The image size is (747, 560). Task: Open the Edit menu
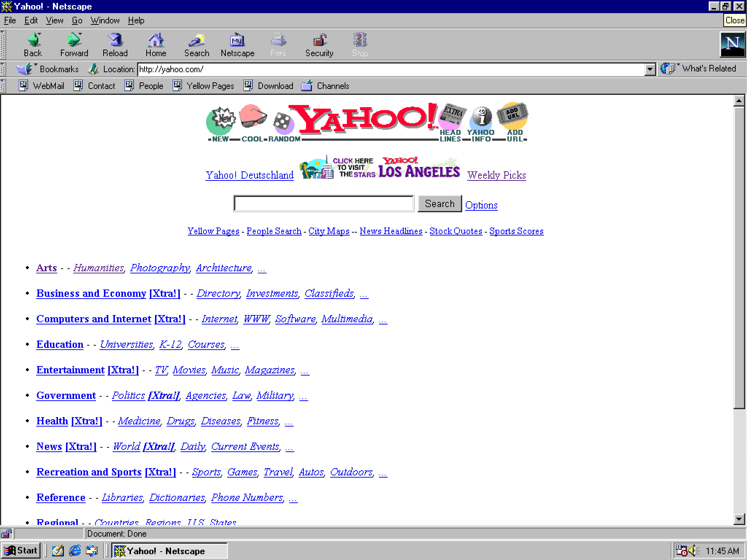(x=31, y=20)
